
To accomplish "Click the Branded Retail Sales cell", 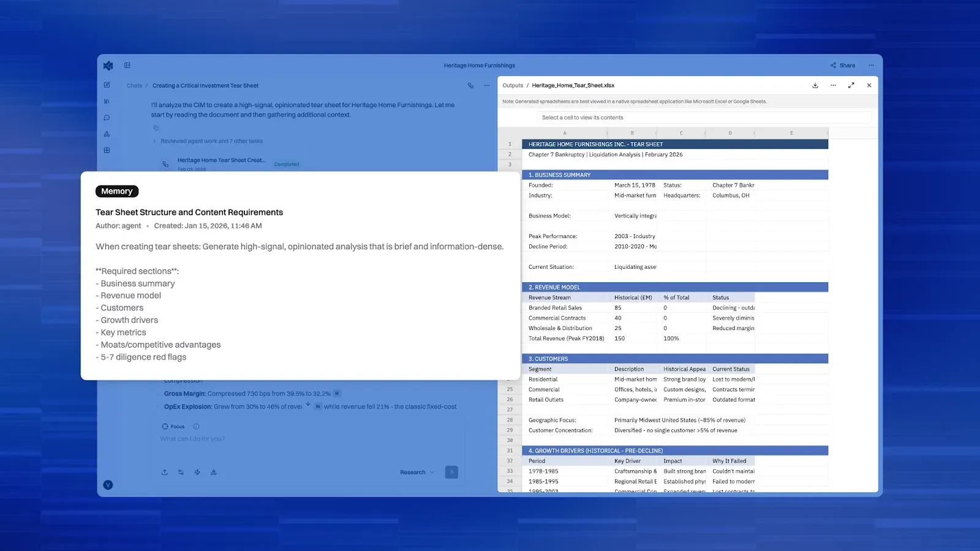I will pyautogui.click(x=565, y=308).
